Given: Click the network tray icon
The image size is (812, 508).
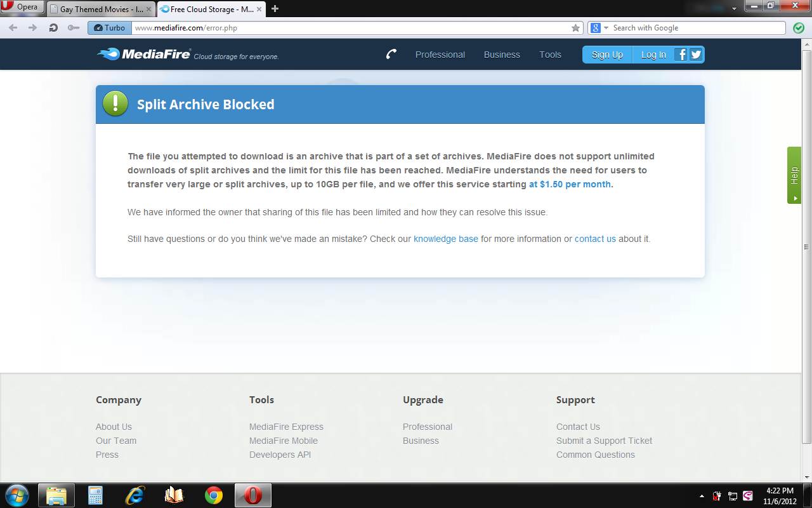Looking at the screenshot, I should (732, 496).
